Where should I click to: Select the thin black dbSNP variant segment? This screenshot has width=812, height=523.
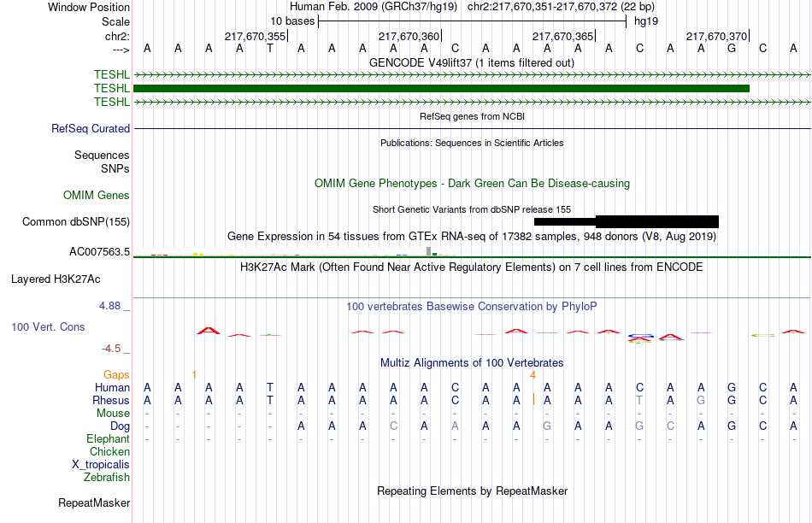[565, 221]
